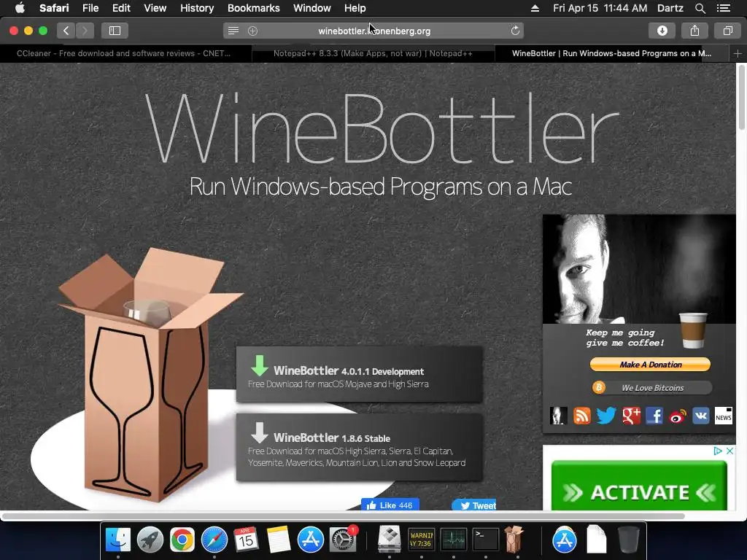Click the plus icon in address bar
Viewport: 747px width, 560px height.
tap(253, 31)
